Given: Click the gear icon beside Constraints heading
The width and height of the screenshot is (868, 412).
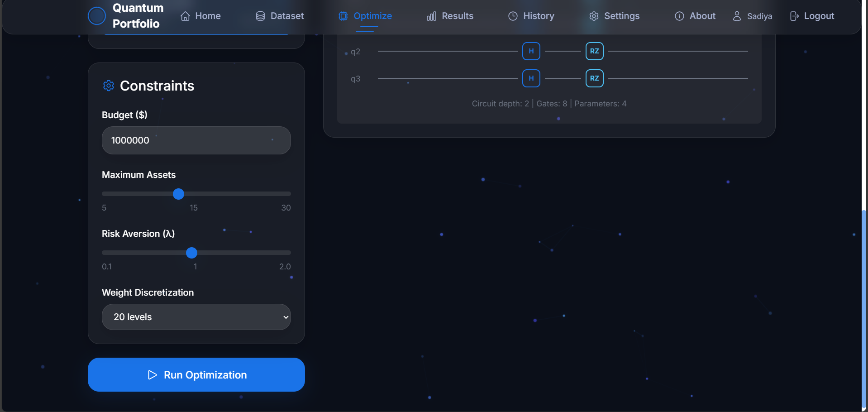Looking at the screenshot, I should pos(108,86).
